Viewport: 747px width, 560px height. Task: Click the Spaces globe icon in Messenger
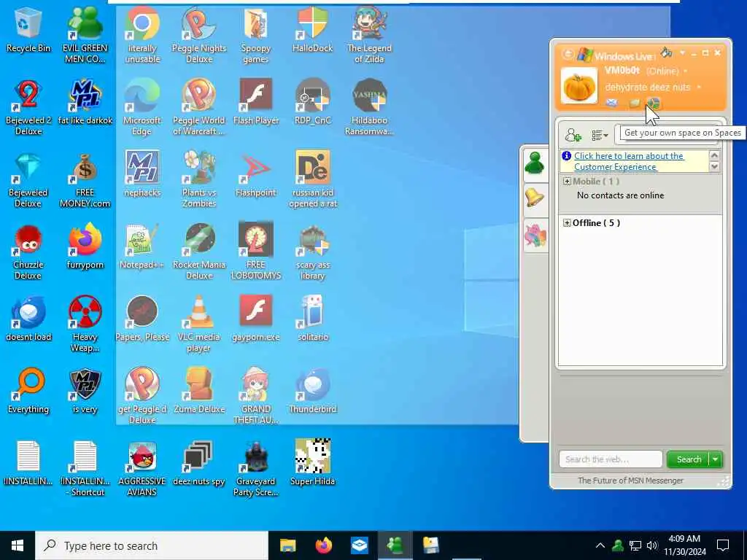pyautogui.click(x=654, y=103)
